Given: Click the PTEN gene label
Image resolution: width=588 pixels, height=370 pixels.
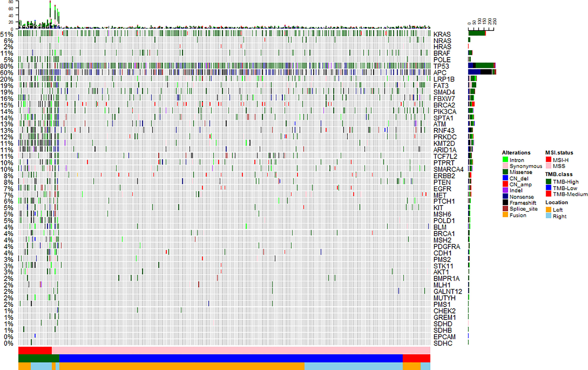Looking at the screenshot, I should (x=442, y=182).
